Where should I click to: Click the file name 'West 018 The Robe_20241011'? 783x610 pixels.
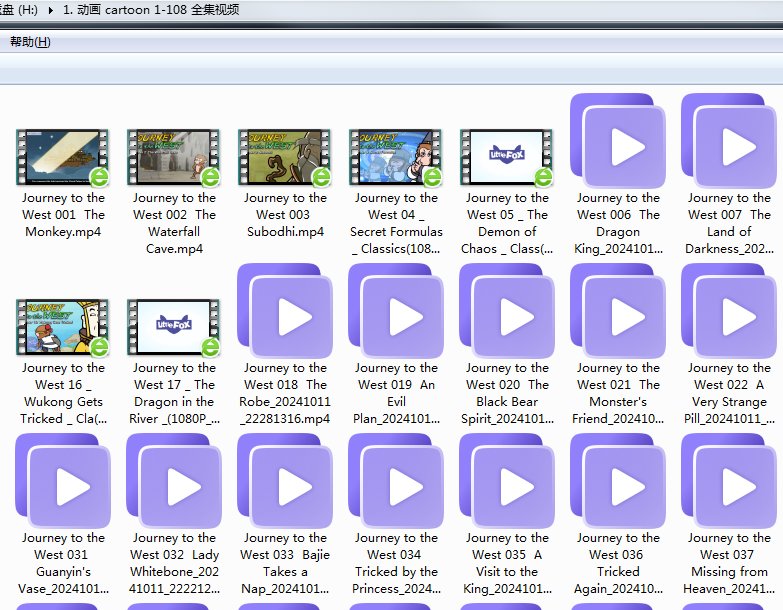pos(285,393)
